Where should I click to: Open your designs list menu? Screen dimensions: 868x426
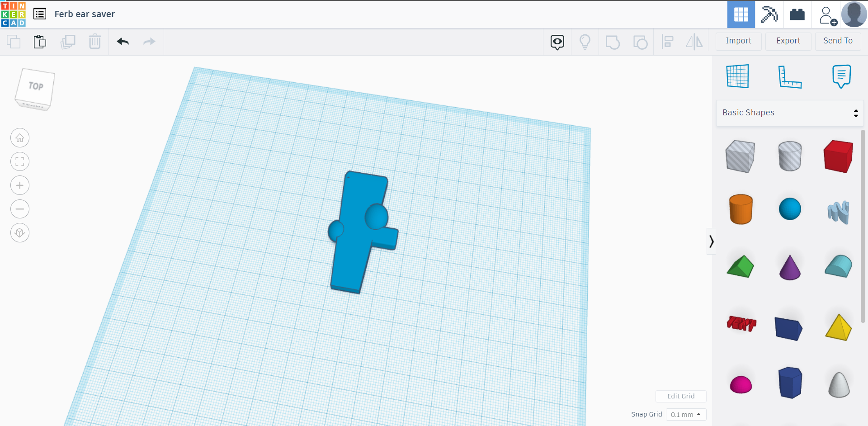click(x=40, y=14)
